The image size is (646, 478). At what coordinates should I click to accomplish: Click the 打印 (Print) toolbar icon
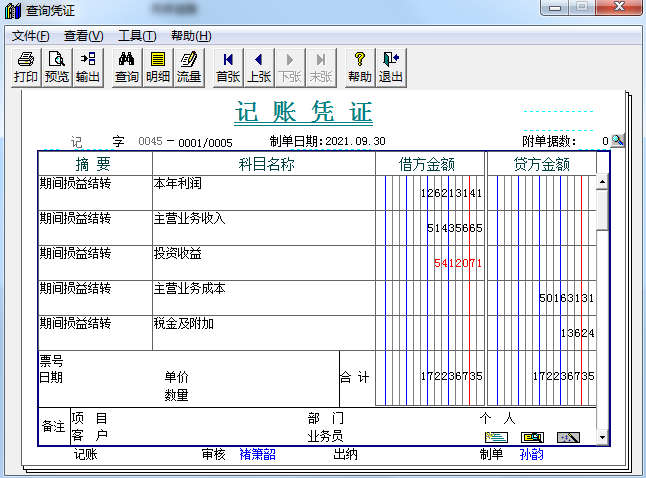(26, 68)
